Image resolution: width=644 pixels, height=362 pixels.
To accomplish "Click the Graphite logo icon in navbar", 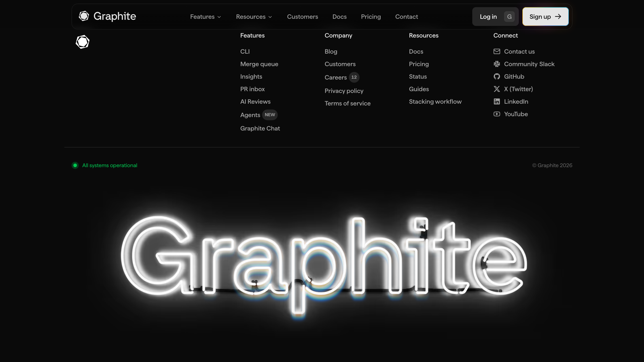I will point(84,16).
